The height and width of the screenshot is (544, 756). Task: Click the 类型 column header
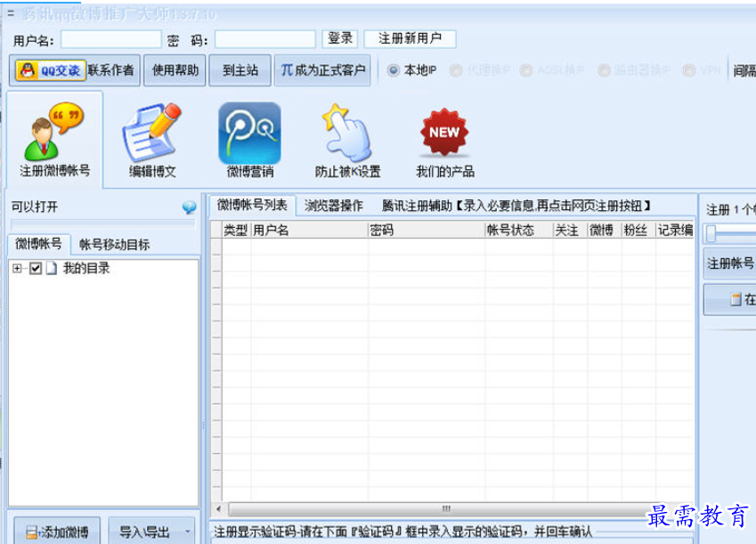[236, 230]
